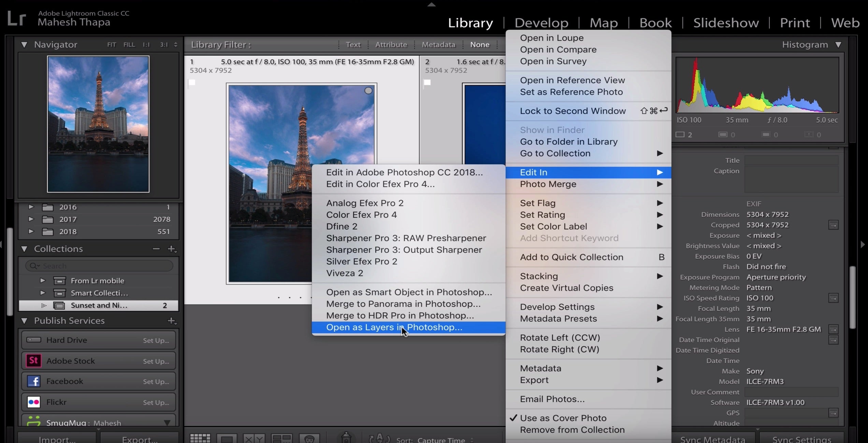Click the Export button
The image size is (868, 443).
(x=140, y=438)
